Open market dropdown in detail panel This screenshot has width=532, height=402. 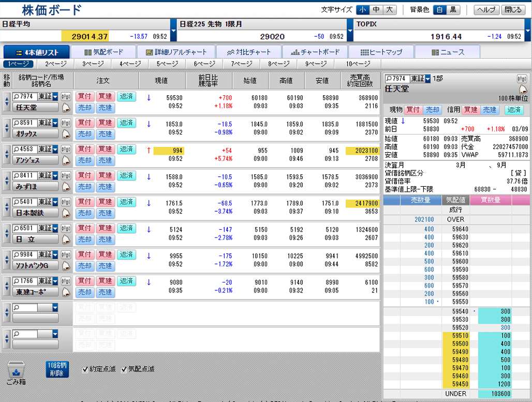[x=428, y=79]
